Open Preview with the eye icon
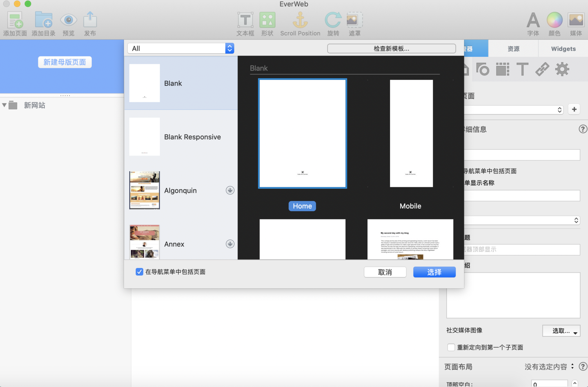This screenshot has width=588, height=387. (x=68, y=20)
